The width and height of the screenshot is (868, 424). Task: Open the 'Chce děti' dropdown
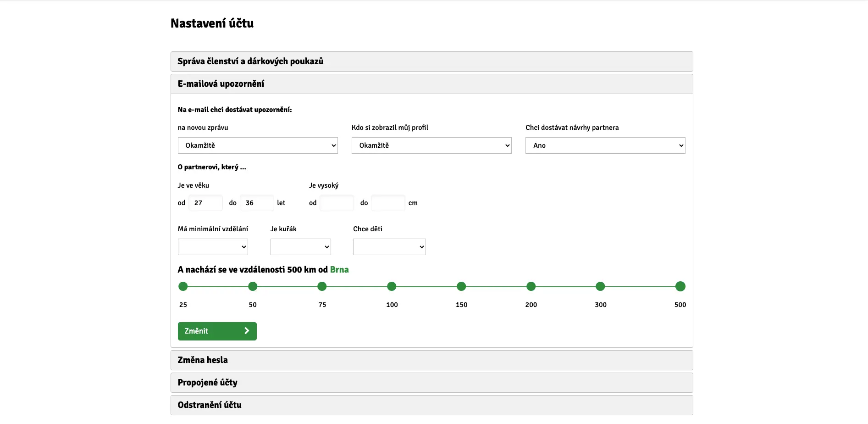point(389,247)
